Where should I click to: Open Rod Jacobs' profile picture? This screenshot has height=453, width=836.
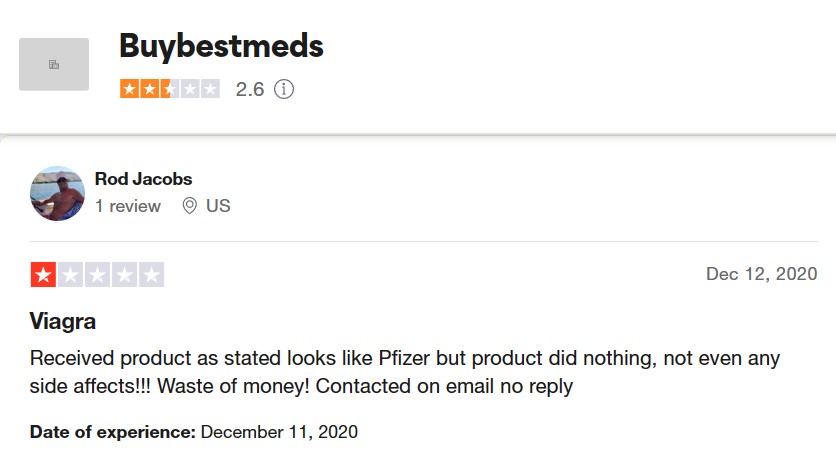point(57,193)
